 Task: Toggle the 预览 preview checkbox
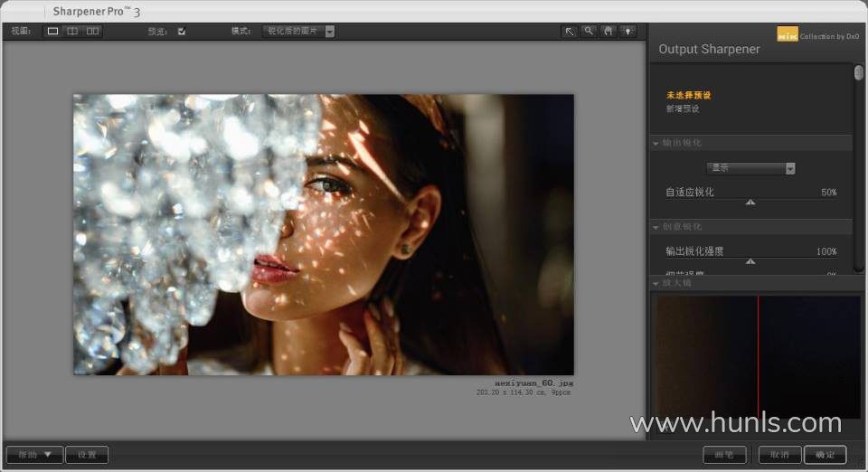tap(182, 32)
